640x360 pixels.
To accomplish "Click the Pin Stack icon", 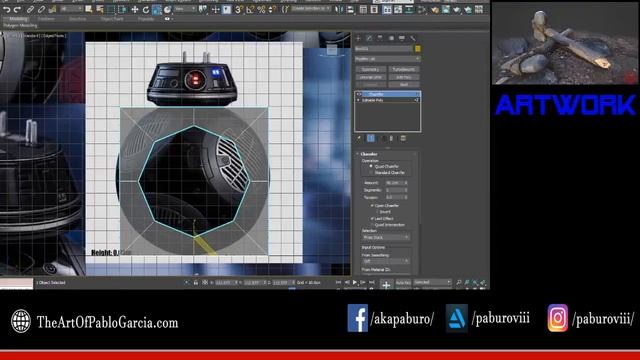I will [358, 139].
